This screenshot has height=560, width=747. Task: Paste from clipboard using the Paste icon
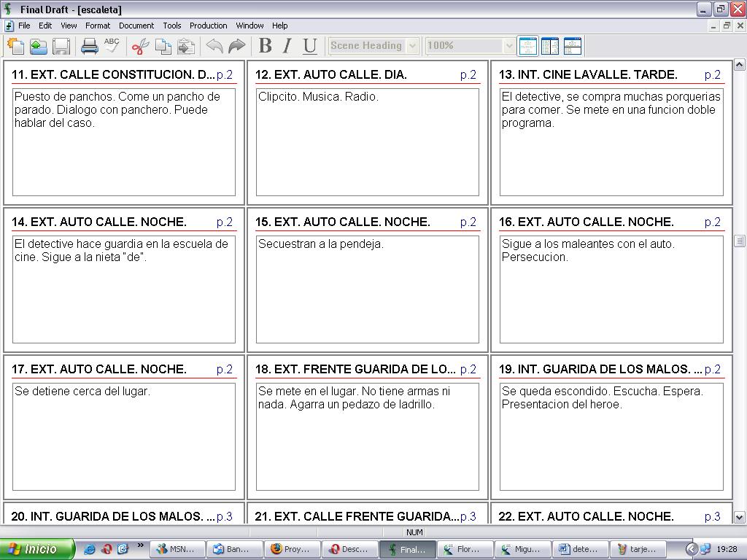tap(186, 46)
